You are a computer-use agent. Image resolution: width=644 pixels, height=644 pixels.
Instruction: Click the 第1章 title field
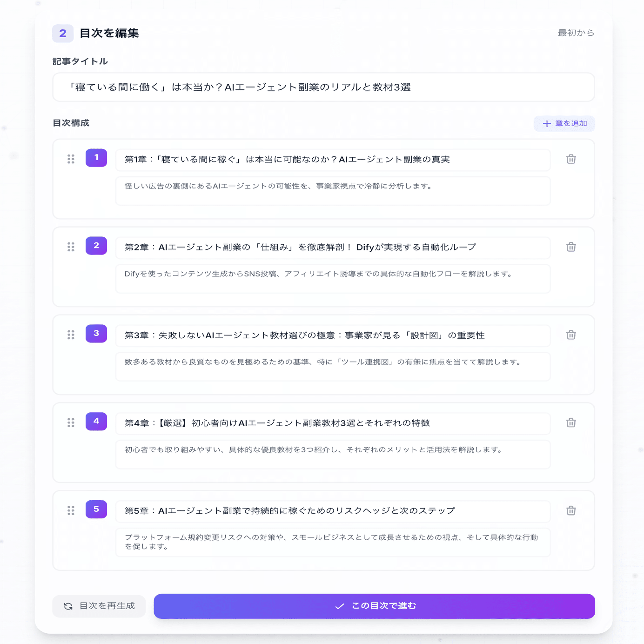click(x=333, y=160)
